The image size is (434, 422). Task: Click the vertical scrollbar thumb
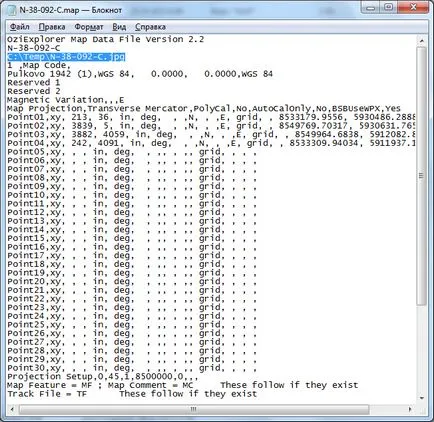tap(422, 176)
